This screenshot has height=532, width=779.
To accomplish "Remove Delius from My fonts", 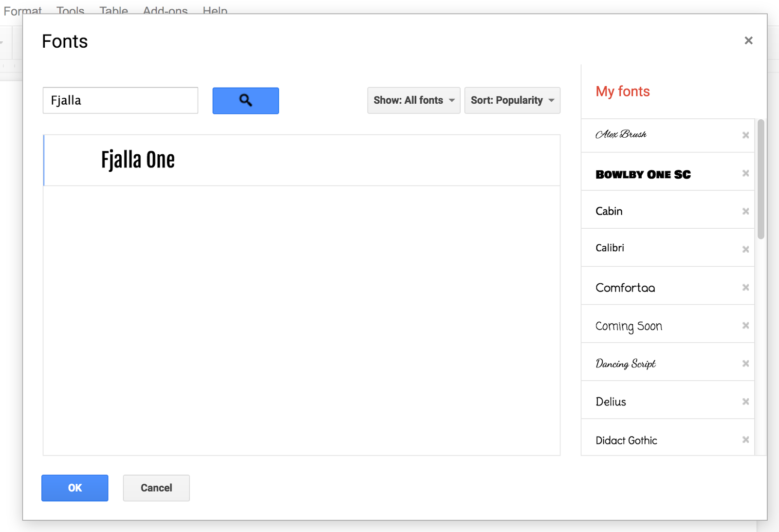I will tap(745, 401).
